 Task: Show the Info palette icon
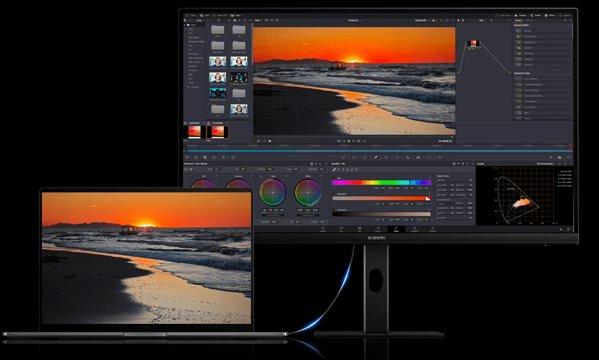pyautogui.click(x=568, y=157)
